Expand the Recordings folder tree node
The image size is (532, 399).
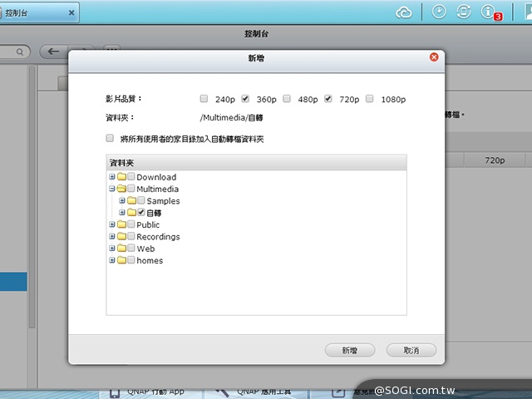[112, 236]
